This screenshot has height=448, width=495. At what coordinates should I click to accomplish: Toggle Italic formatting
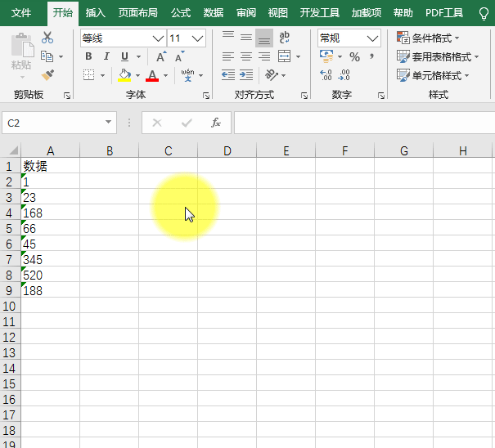pyautogui.click(x=106, y=56)
